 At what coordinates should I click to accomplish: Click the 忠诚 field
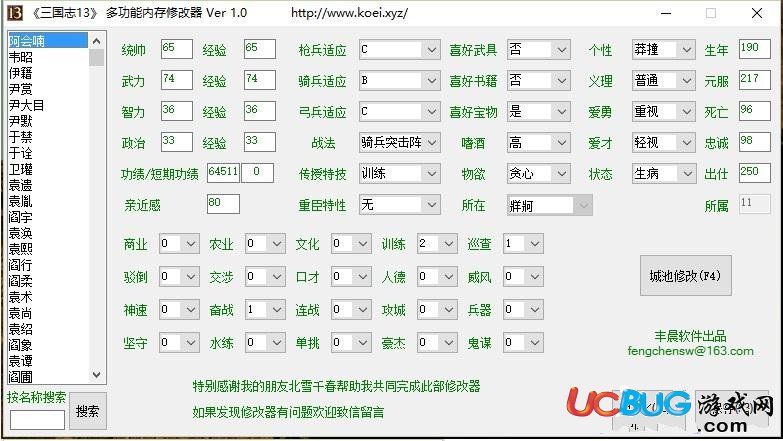coord(754,142)
